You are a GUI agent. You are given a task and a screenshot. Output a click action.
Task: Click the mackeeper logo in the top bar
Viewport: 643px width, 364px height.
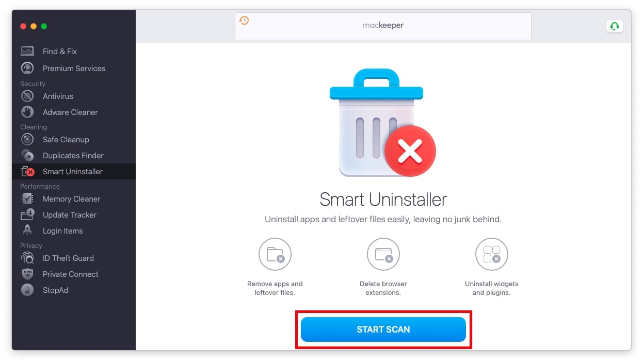coord(383,25)
